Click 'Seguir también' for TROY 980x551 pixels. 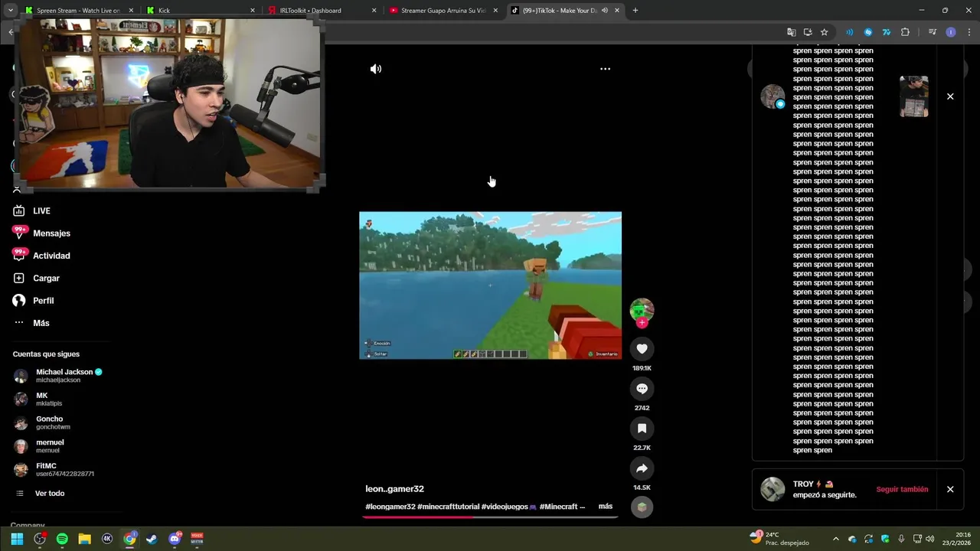pyautogui.click(x=902, y=489)
